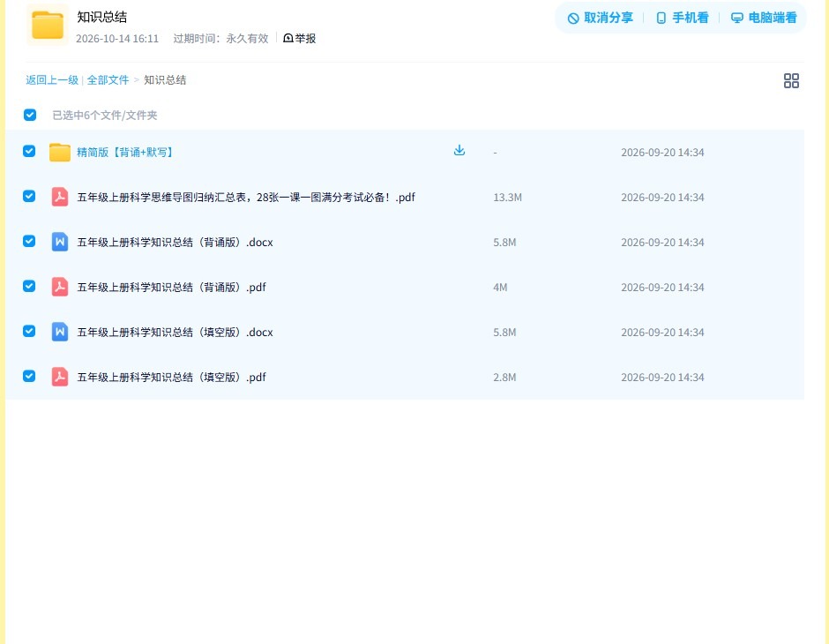Toggle the select-all checkbox
This screenshot has height=644, width=829.
[x=30, y=115]
